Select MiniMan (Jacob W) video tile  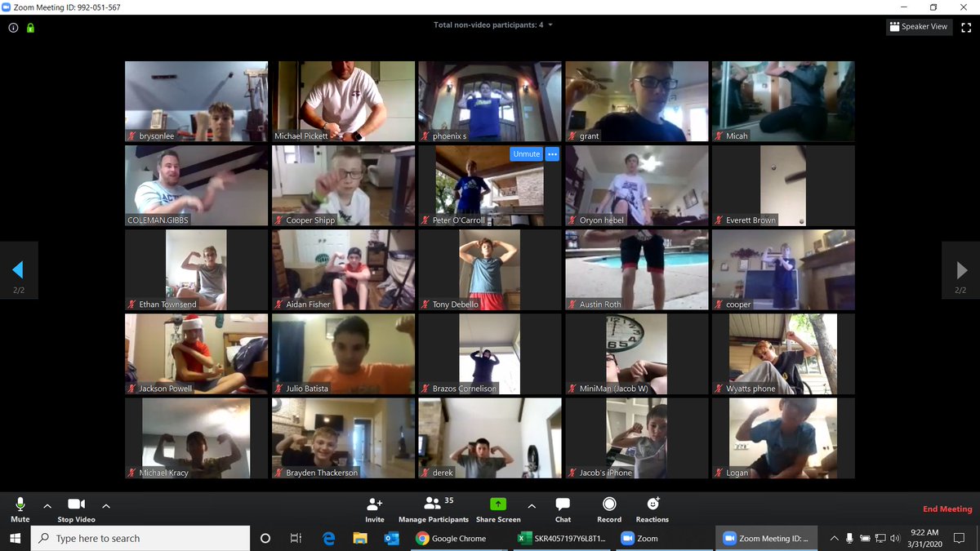point(637,353)
